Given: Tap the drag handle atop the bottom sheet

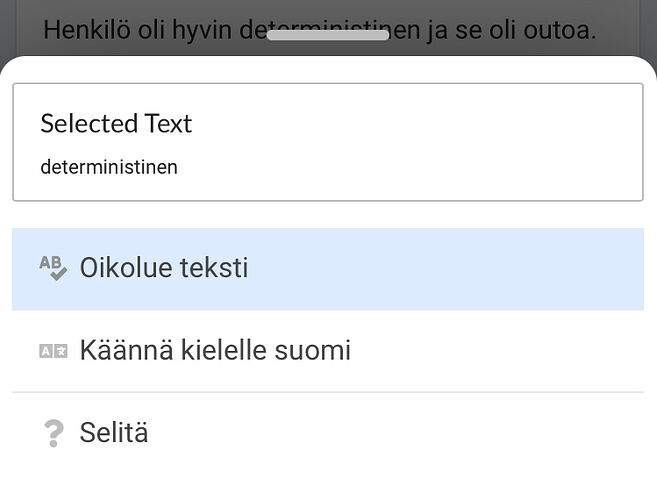Looking at the screenshot, I should click(x=327, y=34).
